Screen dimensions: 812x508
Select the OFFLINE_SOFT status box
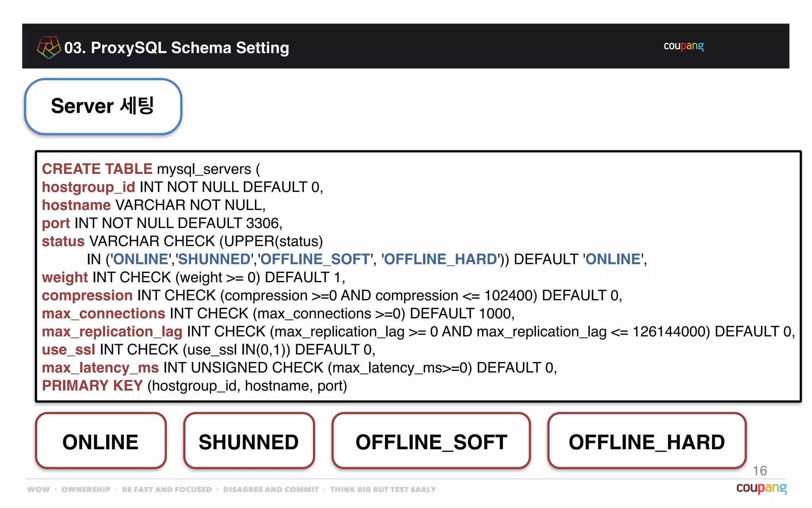(x=431, y=441)
